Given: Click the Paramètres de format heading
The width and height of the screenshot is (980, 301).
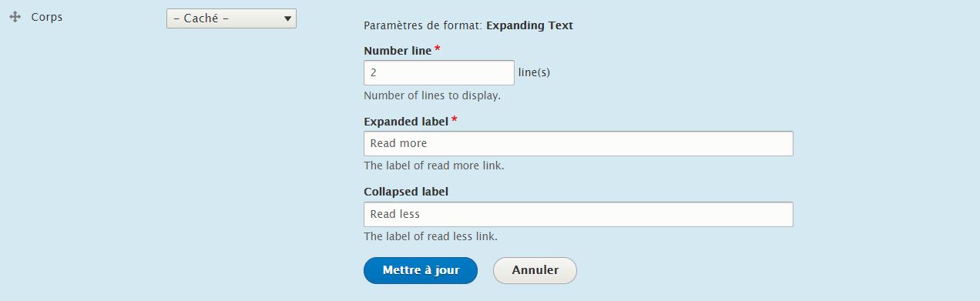Looking at the screenshot, I should (423, 25).
